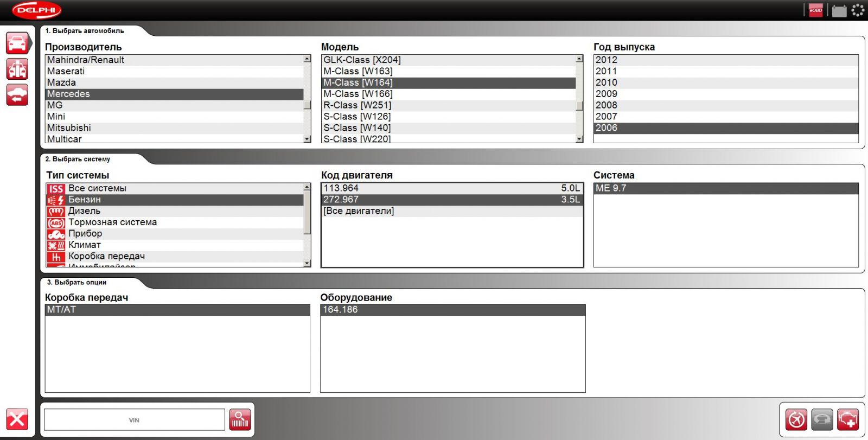
Task: Select Бензин system type
Action: point(174,200)
